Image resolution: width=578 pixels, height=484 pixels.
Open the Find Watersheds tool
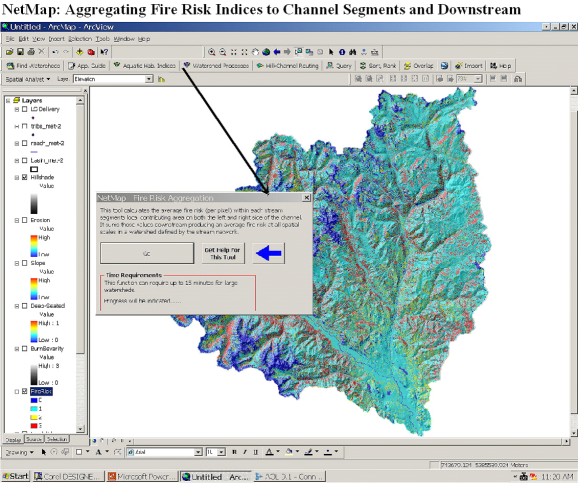coord(33,66)
